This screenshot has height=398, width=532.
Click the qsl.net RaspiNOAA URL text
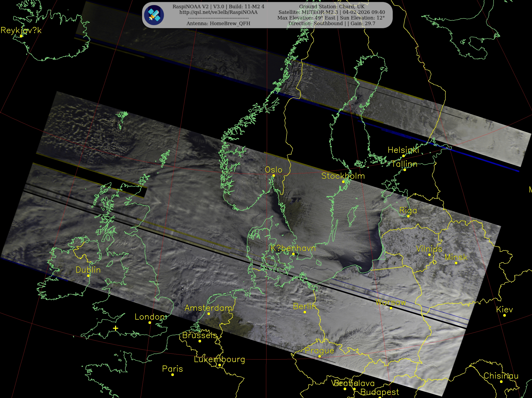[x=218, y=12]
